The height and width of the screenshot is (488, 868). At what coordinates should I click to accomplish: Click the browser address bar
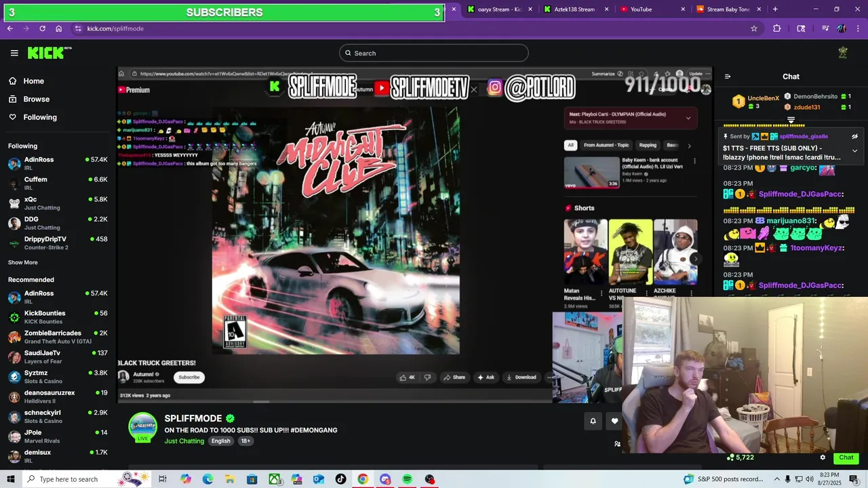click(407, 28)
